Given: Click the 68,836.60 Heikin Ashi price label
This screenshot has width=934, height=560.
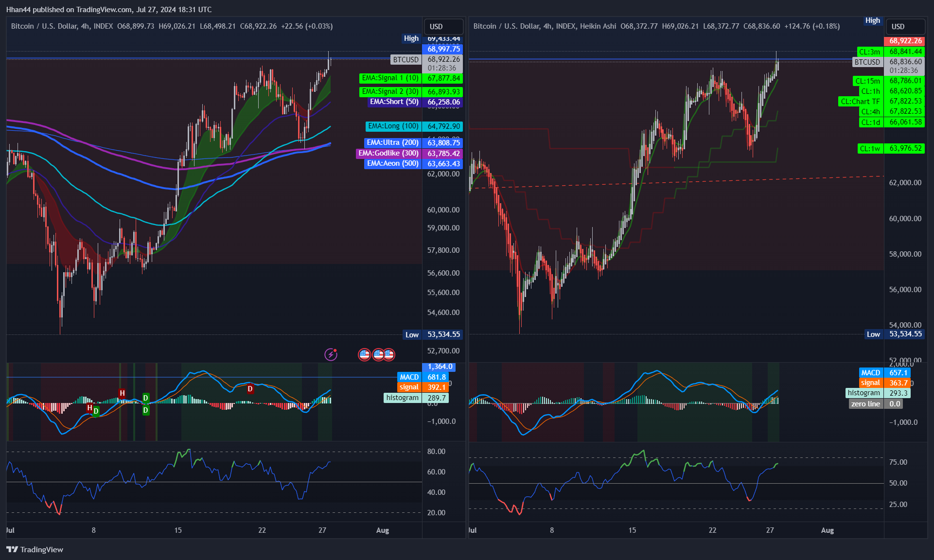Looking at the screenshot, I should click(x=905, y=62).
